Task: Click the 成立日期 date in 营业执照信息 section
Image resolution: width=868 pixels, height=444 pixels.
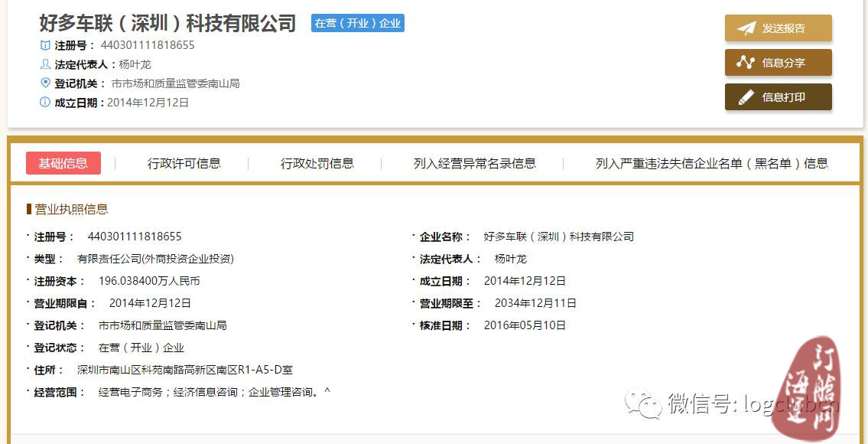Action: (x=525, y=281)
